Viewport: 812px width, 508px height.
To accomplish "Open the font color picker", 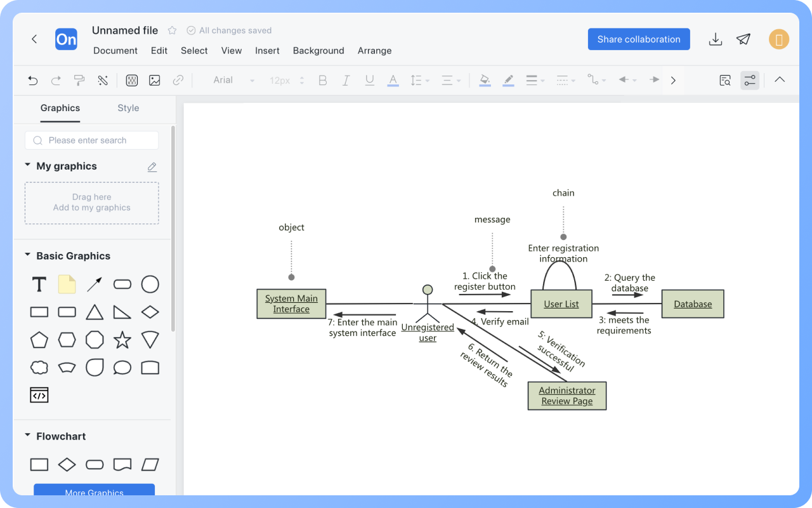I will (393, 81).
